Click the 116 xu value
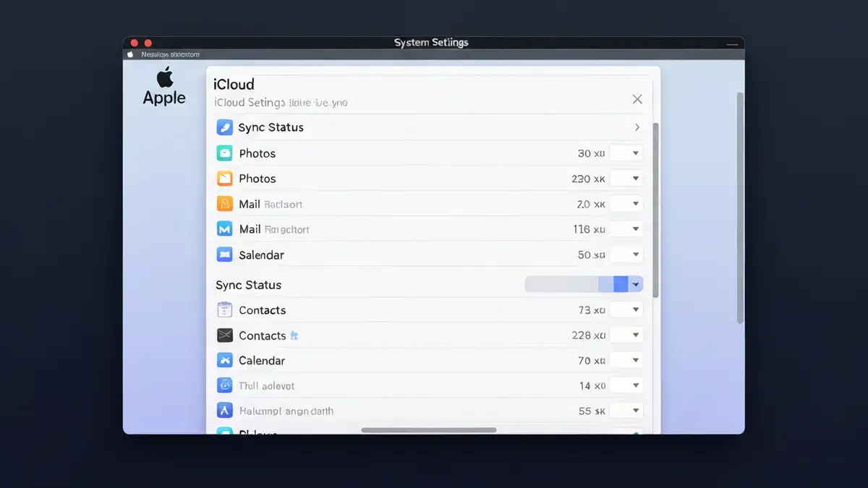 [589, 229]
